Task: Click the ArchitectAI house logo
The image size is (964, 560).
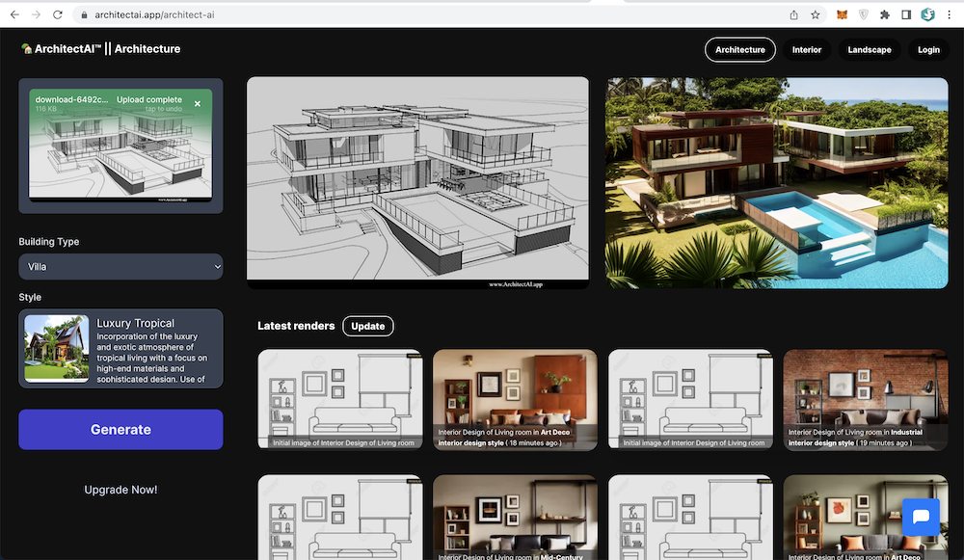Action: pyautogui.click(x=26, y=48)
